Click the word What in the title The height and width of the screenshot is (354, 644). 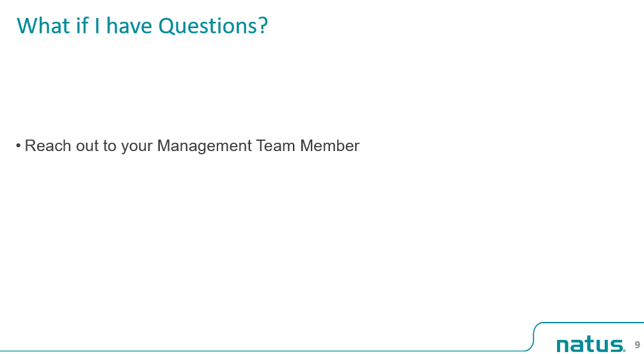(x=43, y=26)
